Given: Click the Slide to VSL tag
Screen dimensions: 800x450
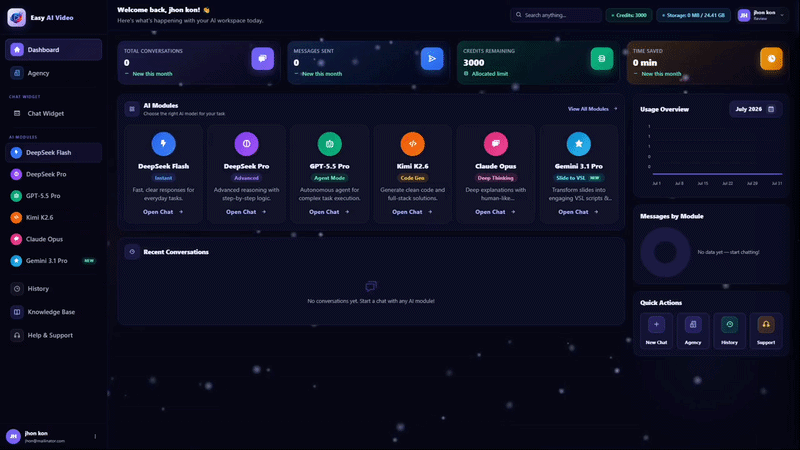Looking at the screenshot, I should [578, 178].
